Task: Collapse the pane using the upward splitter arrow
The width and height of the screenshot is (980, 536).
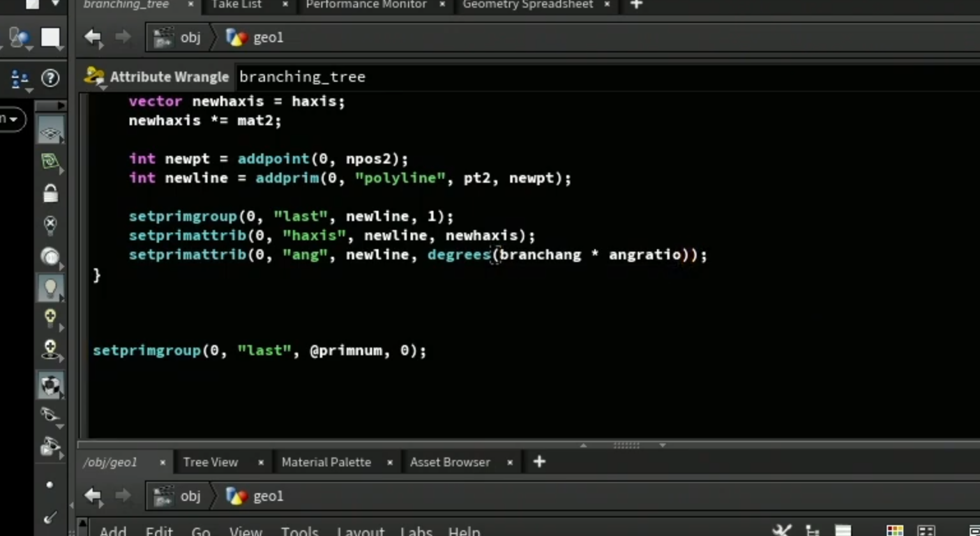Action: tap(583, 445)
